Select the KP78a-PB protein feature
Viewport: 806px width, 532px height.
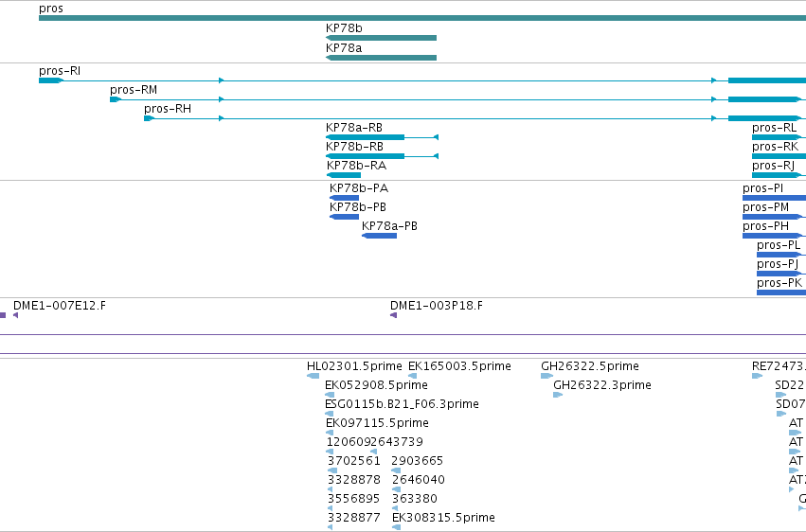[380, 236]
